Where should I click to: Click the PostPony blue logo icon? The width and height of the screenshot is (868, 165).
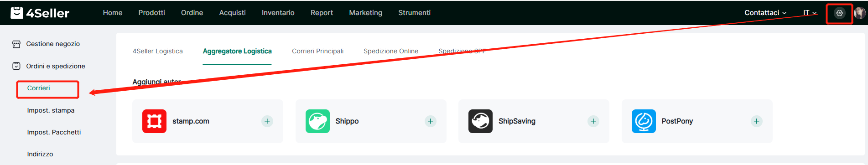[644, 121]
